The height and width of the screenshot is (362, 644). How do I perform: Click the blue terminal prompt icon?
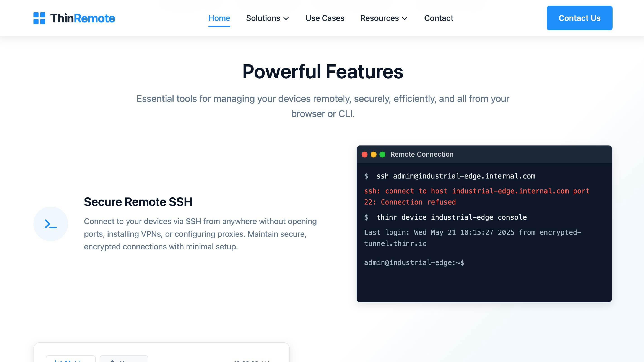point(51,224)
